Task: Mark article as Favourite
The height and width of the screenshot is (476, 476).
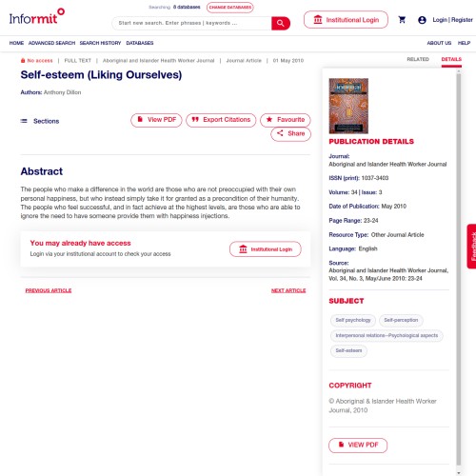Action: 286,120
